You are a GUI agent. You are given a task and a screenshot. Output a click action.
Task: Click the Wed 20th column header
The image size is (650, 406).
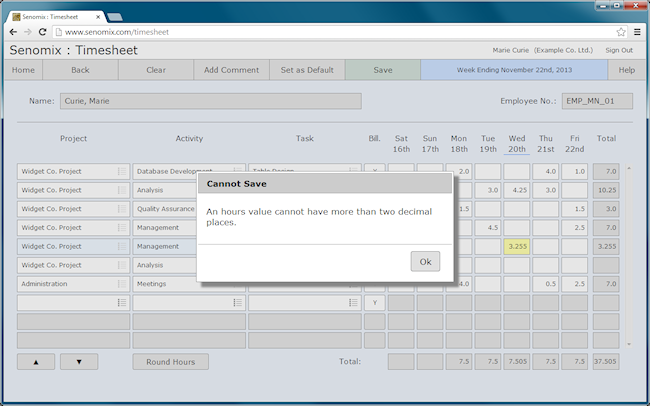517,143
